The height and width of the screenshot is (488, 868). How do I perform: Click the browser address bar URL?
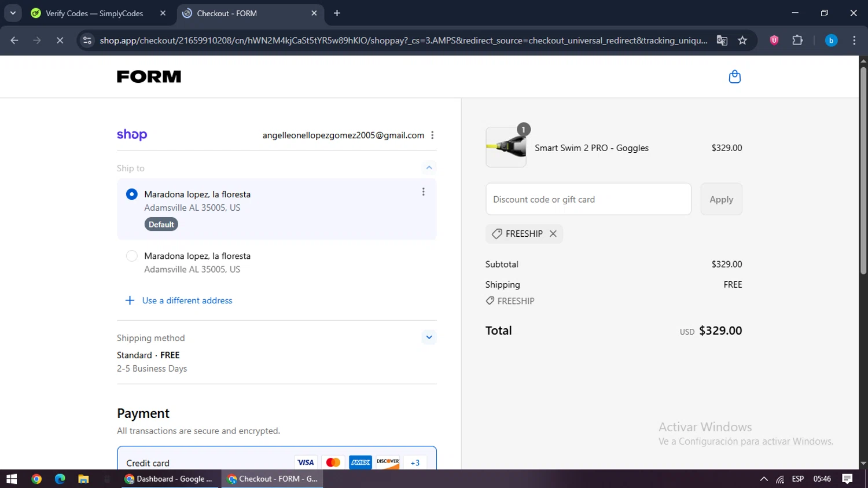[403, 41]
